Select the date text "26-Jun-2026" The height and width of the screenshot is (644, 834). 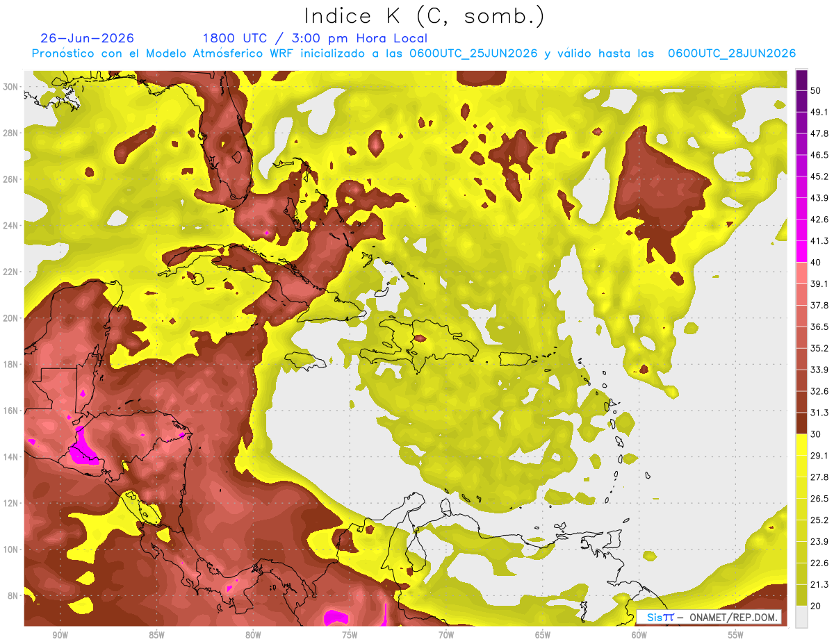click(x=88, y=38)
